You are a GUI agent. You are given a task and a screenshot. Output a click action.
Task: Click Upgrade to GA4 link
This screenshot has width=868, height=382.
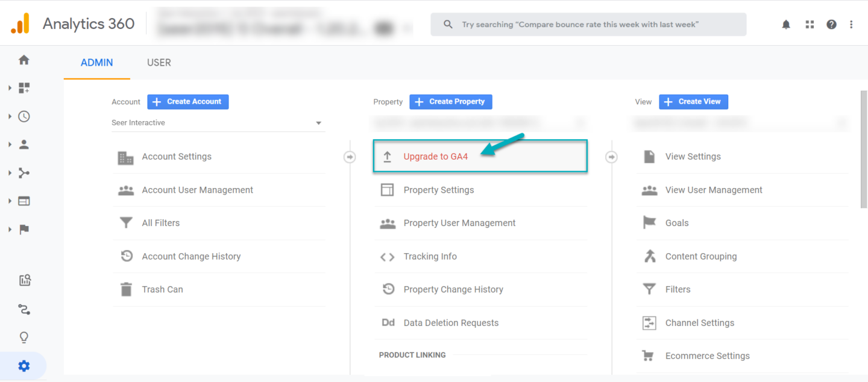[x=435, y=157]
